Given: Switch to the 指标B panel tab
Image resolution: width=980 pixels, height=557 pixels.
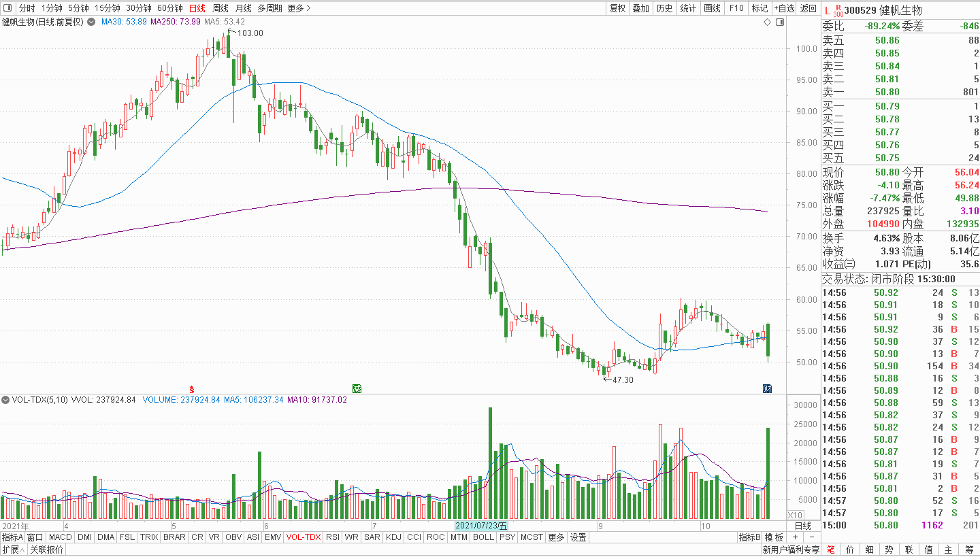Looking at the screenshot, I should [749, 537].
